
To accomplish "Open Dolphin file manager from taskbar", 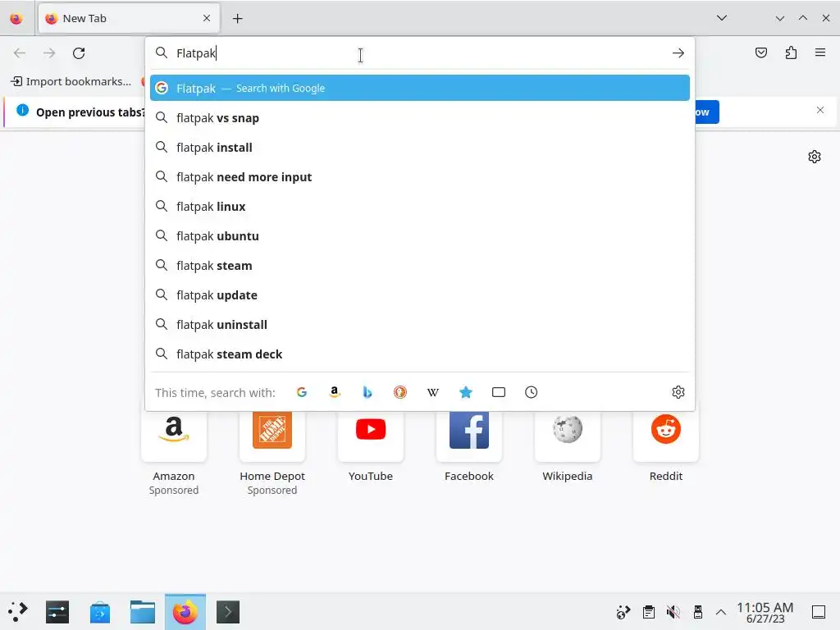I will coord(143,612).
